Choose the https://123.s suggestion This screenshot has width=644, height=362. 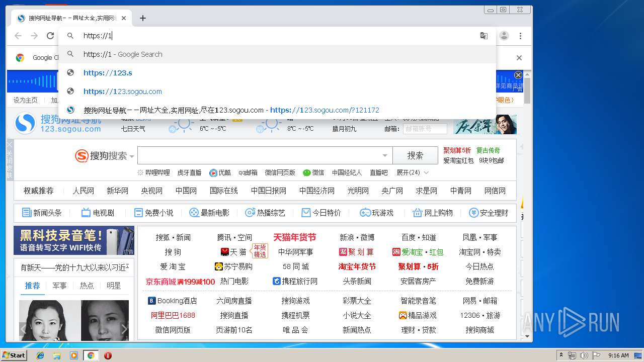tap(277, 73)
